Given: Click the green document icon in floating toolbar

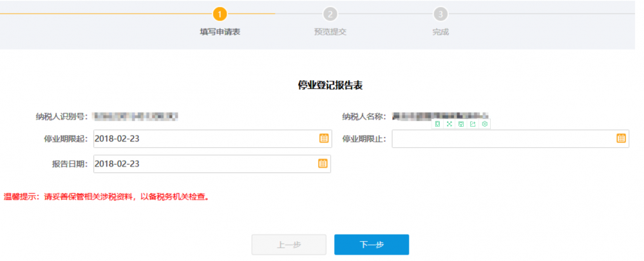Looking at the screenshot, I should click(437, 124).
